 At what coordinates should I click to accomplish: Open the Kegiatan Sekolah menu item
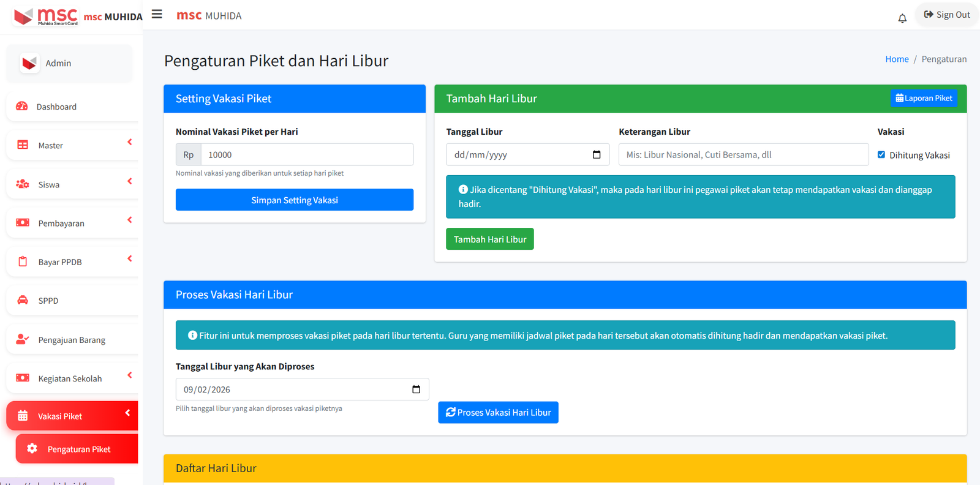(x=70, y=378)
